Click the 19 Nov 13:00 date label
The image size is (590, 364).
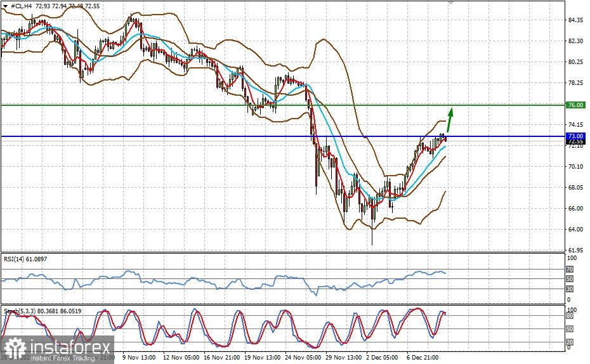tap(262, 357)
